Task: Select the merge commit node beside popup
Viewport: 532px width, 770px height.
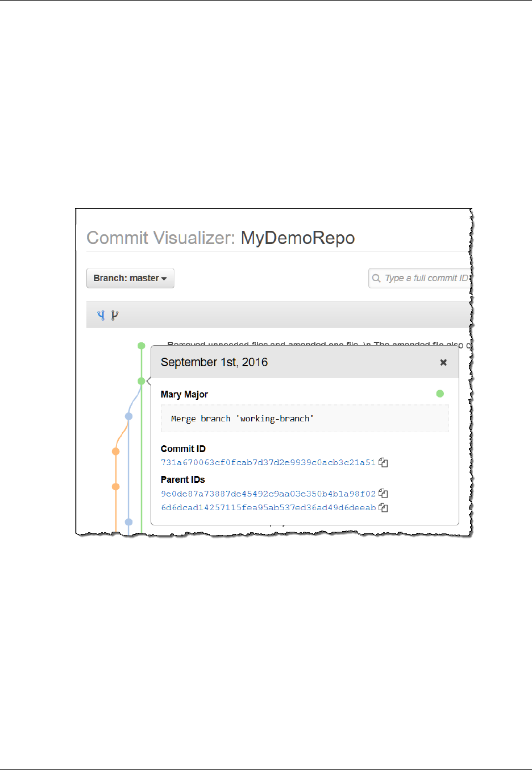Action: pos(142,381)
